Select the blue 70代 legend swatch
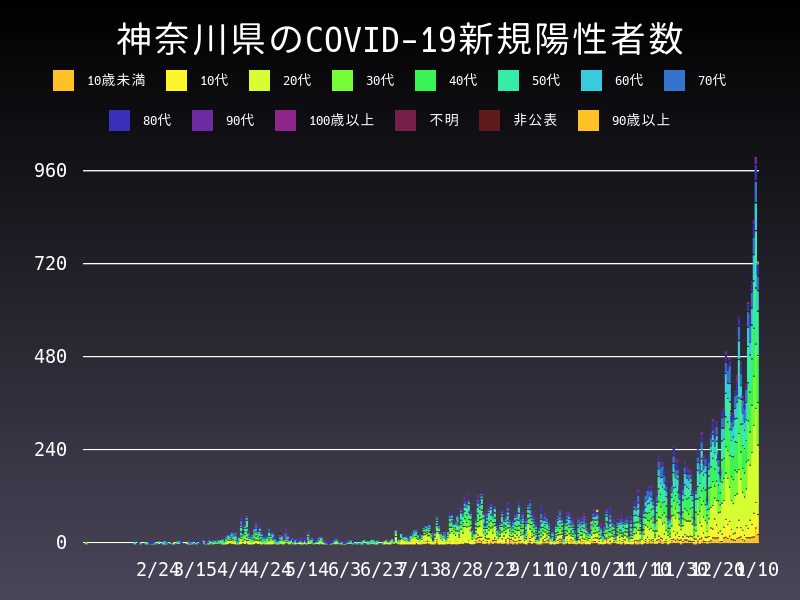Viewport: 800px width, 600px height. [674, 80]
